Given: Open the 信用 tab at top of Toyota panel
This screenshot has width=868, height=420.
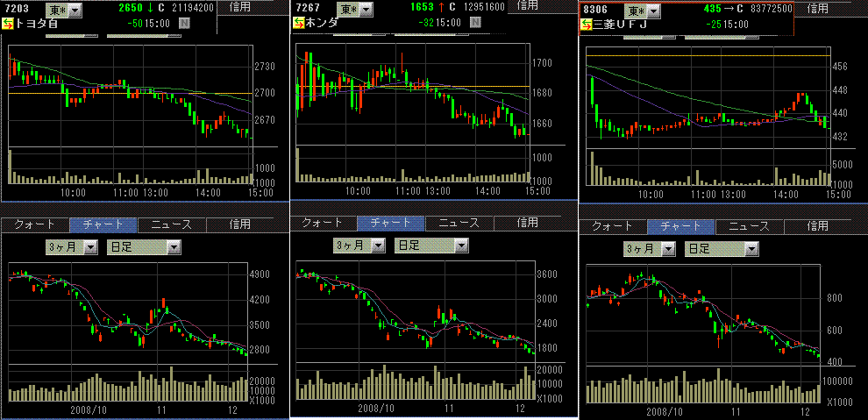Looking at the screenshot, I should 238,7.
